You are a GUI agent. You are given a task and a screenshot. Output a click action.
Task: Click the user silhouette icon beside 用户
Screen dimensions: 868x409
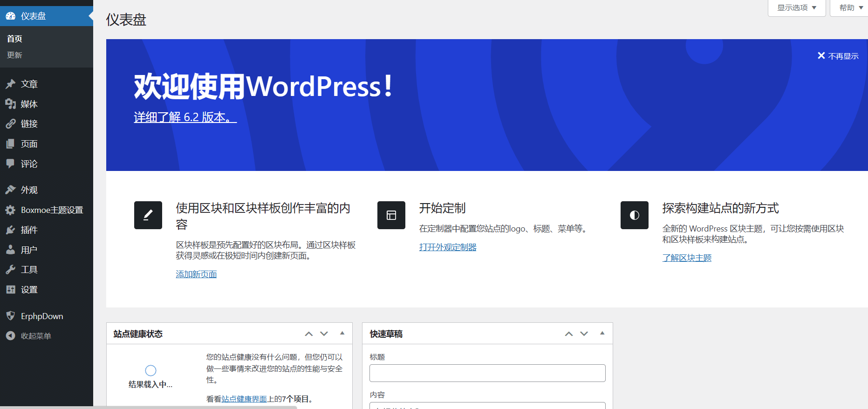pos(11,250)
